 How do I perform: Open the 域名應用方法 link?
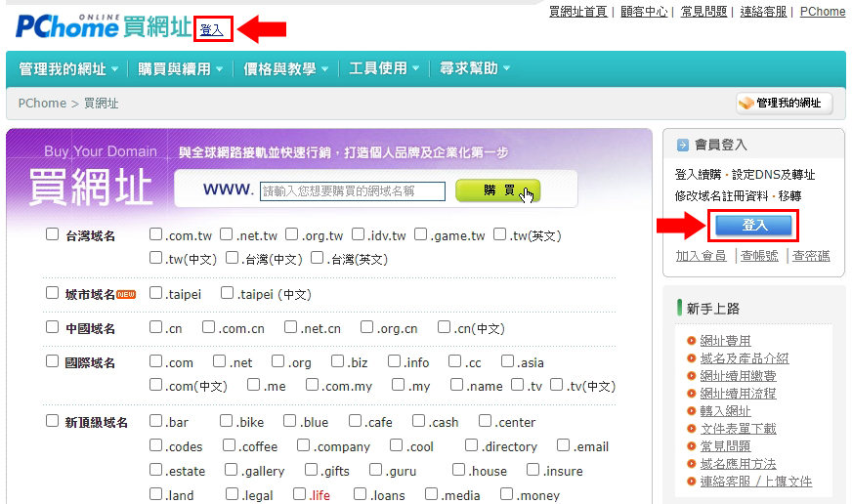[x=738, y=464]
